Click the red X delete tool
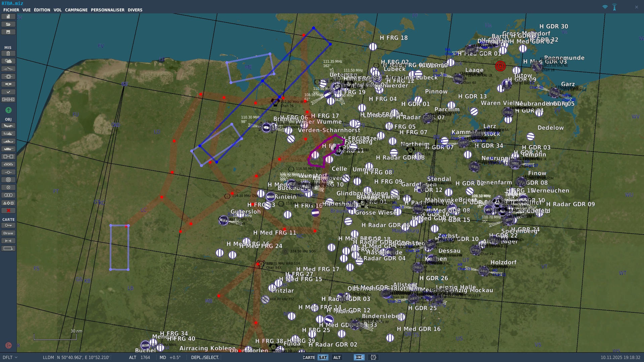This screenshot has height=362, width=644. [x=8, y=210]
